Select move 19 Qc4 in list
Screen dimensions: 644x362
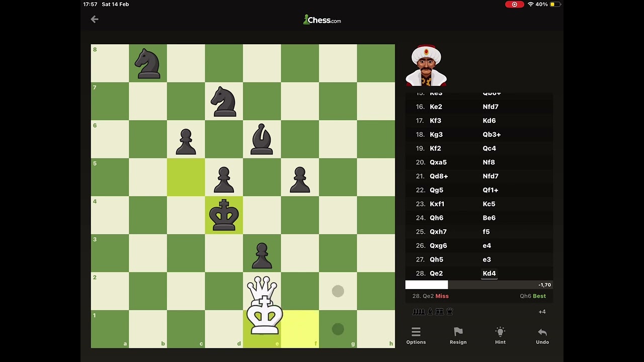point(489,148)
